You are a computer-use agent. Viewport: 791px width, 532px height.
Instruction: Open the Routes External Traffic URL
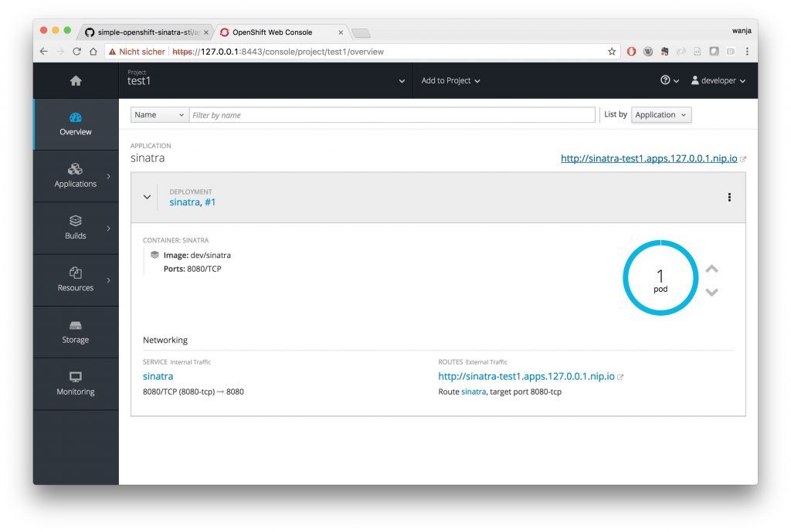click(x=526, y=376)
